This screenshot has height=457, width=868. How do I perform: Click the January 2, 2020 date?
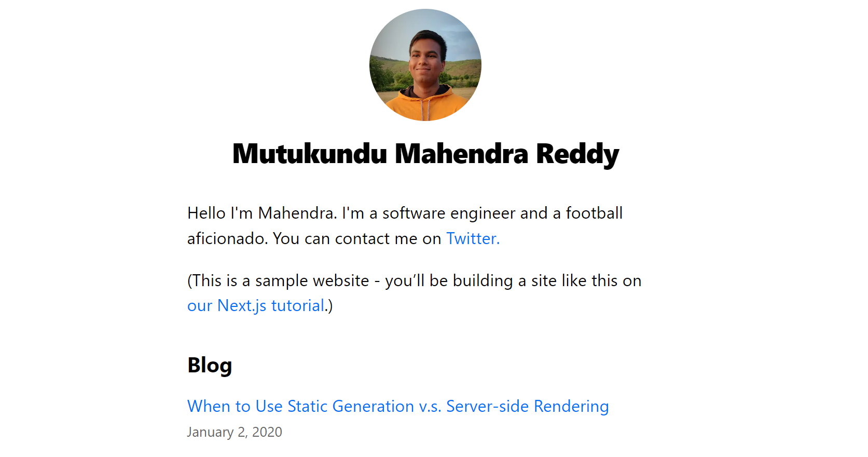coord(235,432)
